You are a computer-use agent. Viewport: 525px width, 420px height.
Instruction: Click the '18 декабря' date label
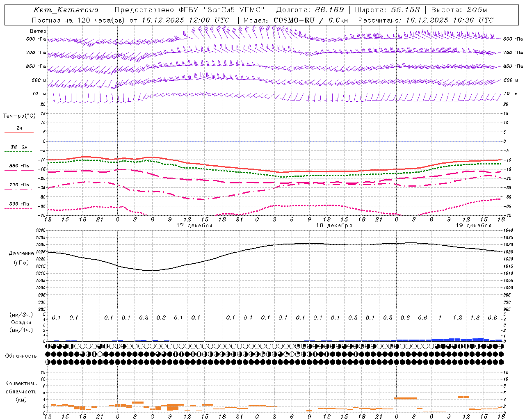334,226
